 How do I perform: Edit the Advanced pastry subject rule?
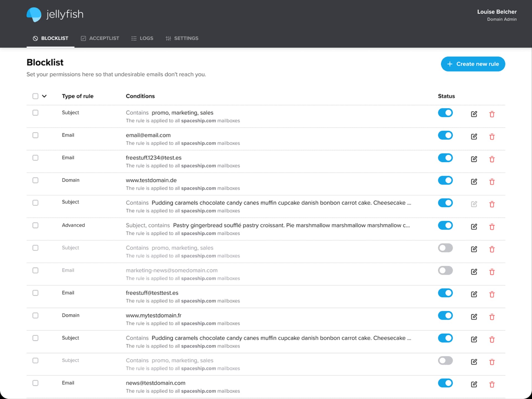tap(474, 227)
